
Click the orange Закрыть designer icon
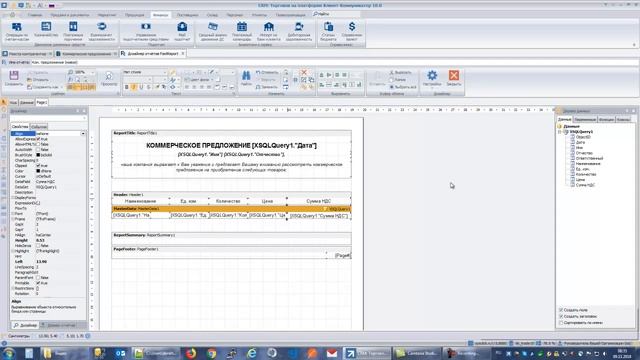pyautogui.click(x=453, y=75)
